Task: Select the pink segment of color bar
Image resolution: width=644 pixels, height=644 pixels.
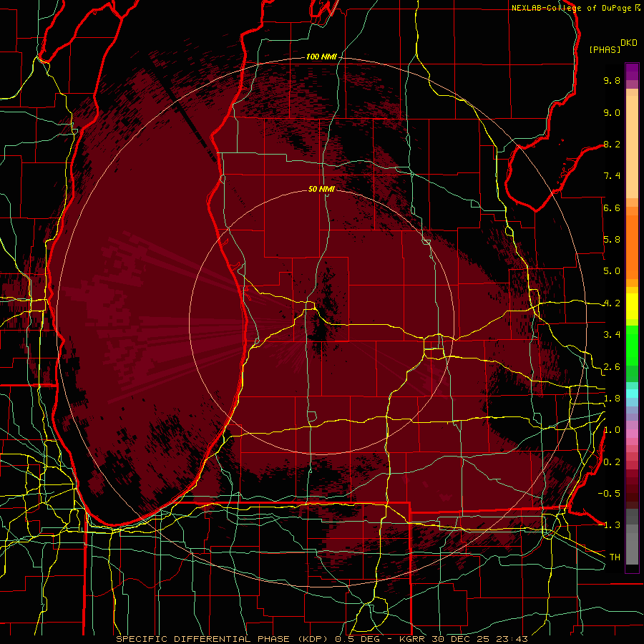Action: pos(632,434)
